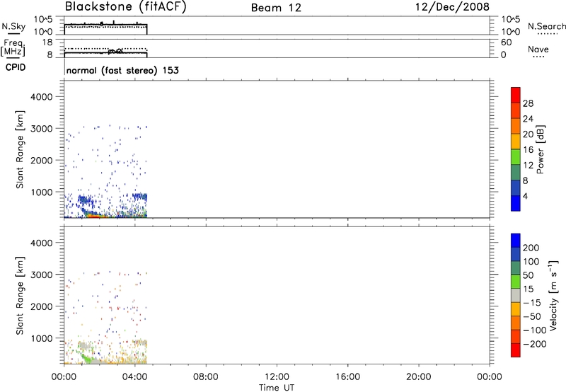Click the '3000' tick on the velocity panel

click(x=42, y=275)
